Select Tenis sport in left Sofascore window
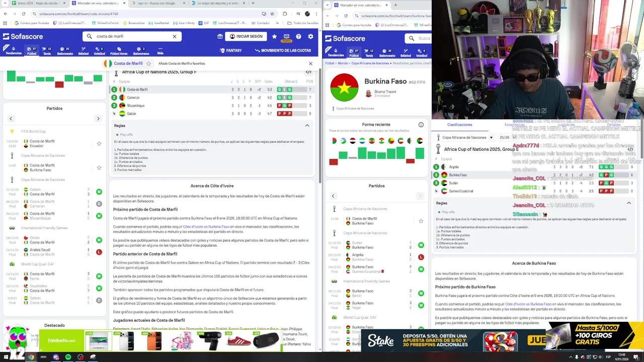Image resolution: width=644 pixels, height=362 pixels. (47, 51)
